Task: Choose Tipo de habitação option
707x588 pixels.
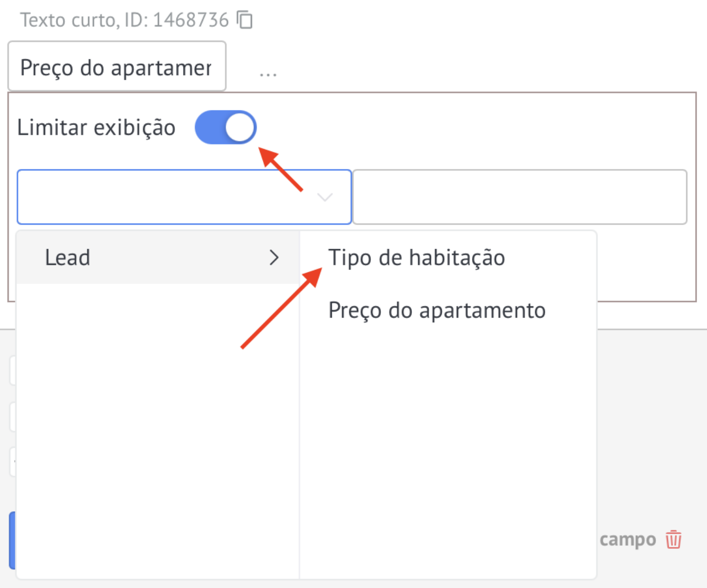Action: click(417, 258)
